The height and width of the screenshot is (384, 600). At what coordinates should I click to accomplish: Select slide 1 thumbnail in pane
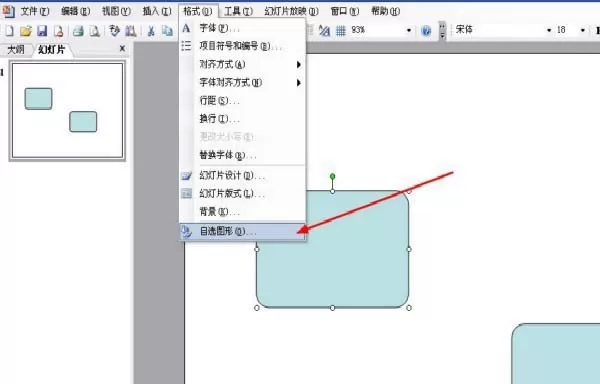(67, 111)
